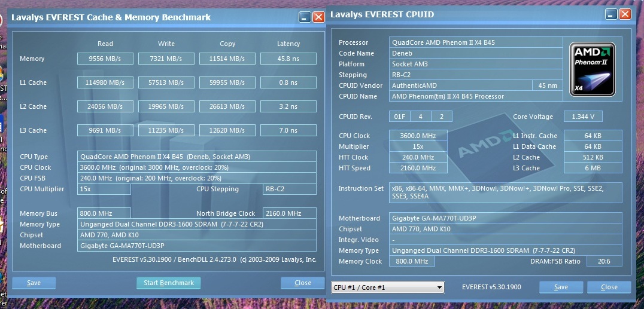Click the red X of CPUID window
Image resolution: width=644 pixels, height=309 pixels.
tap(625, 14)
